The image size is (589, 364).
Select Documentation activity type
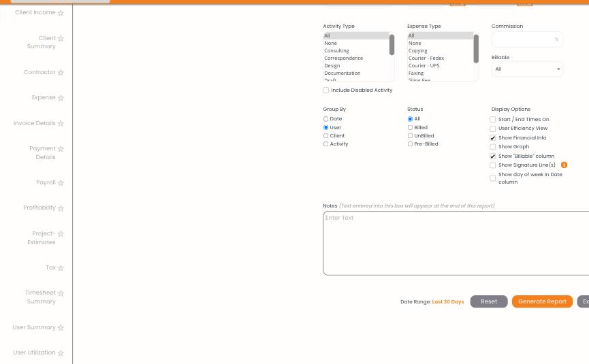[355, 73]
